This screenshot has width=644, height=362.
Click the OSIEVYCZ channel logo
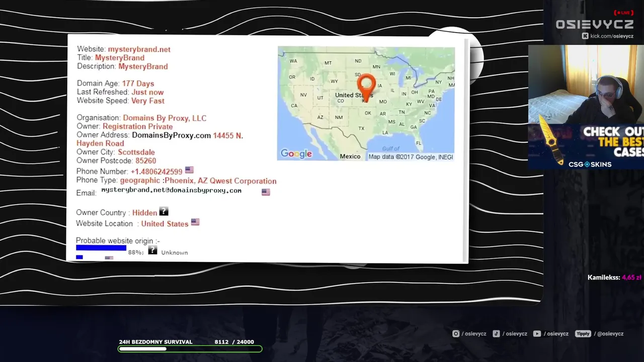pyautogui.click(x=594, y=24)
